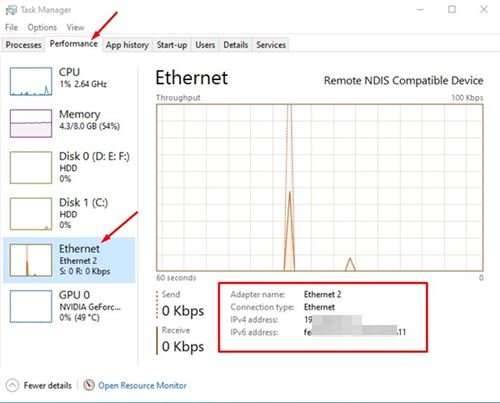Click the Open Resource Monitor link
Screen dimensions: 500x403
(x=142, y=386)
